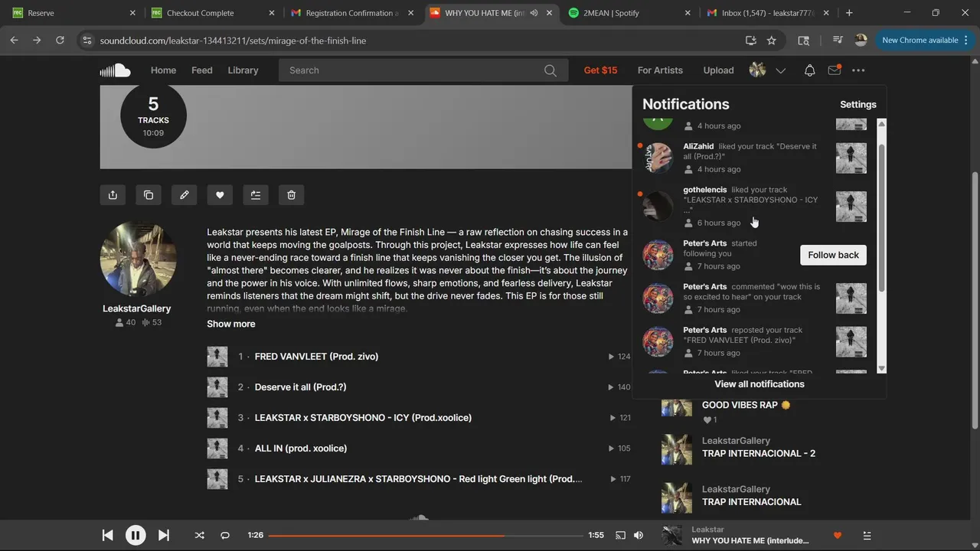Viewport: 980px width, 551px height.
Task: Share the playlist
Action: pyautogui.click(x=113, y=195)
